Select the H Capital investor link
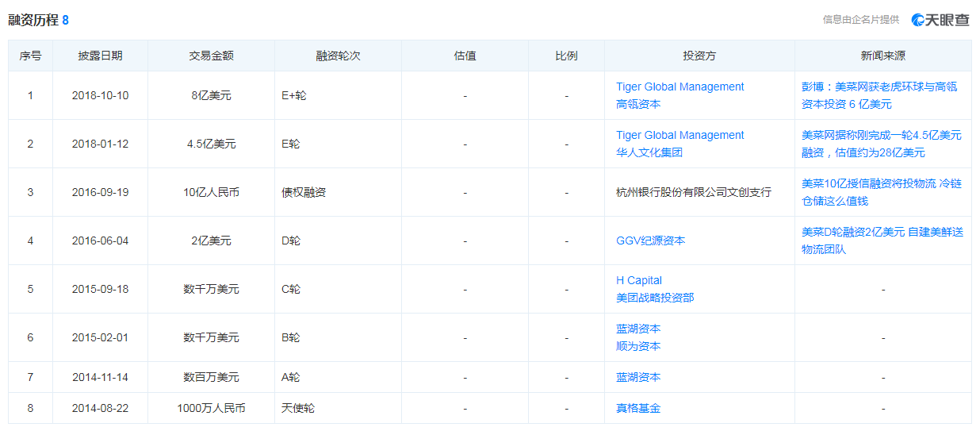The height and width of the screenshot is (431, 980). [638, 280]
